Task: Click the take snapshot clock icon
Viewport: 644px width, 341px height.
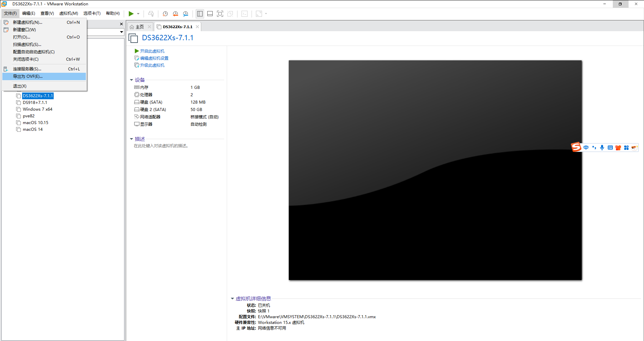Action: tap(165, 14)
